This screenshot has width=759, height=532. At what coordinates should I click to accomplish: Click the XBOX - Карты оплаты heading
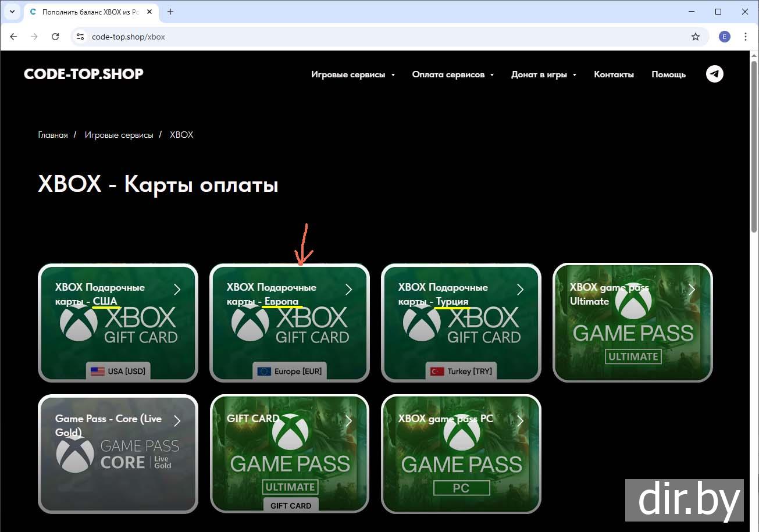point(158,185)
